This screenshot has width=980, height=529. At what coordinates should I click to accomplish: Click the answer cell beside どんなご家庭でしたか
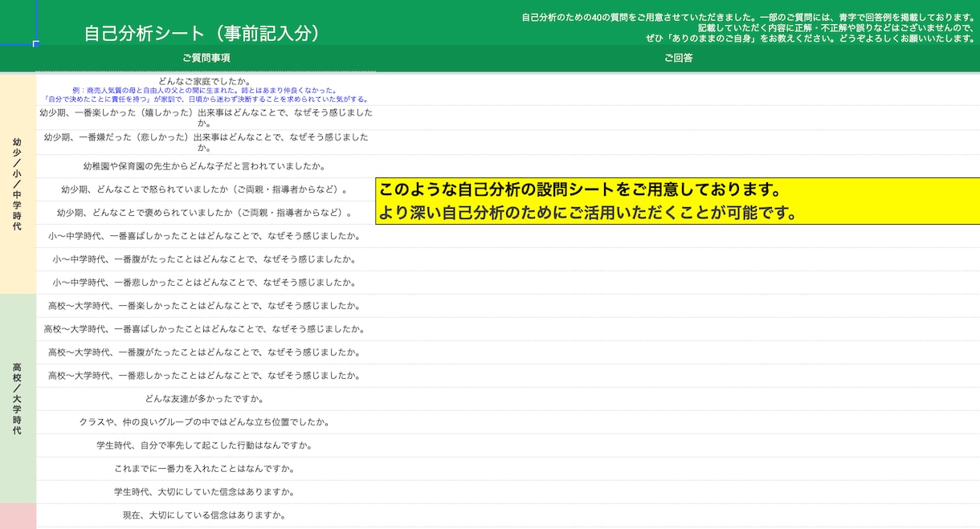click(678, 90)
